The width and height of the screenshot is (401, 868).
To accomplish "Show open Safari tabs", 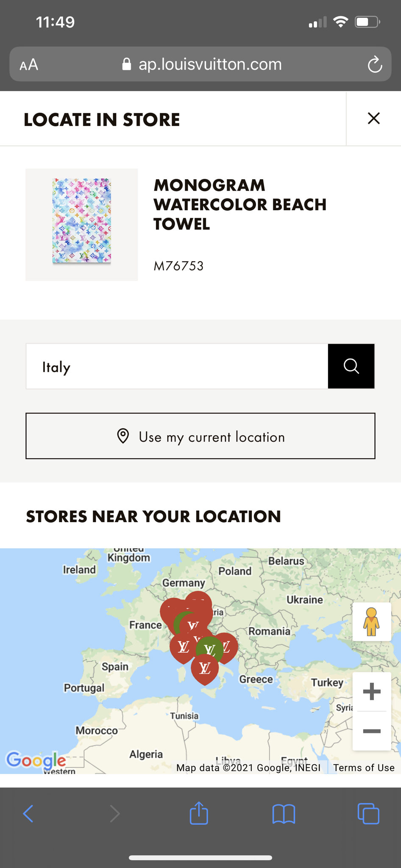I will pos(368,813).
